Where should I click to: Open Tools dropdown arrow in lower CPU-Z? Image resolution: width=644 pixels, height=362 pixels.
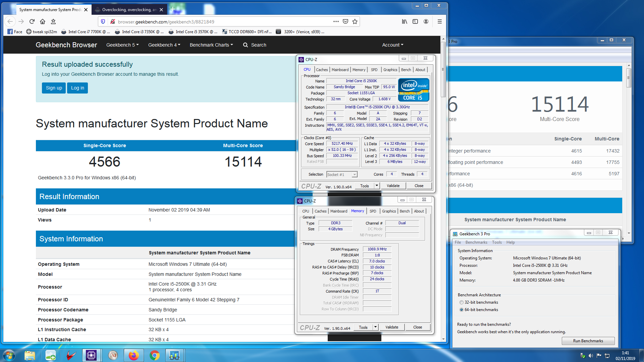coord(375,327)
